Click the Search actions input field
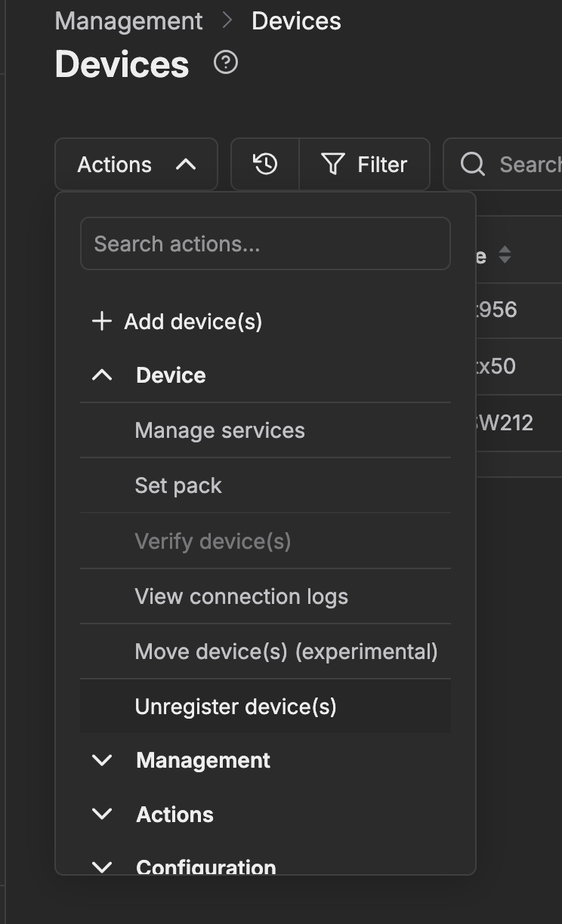 [265, 244]
